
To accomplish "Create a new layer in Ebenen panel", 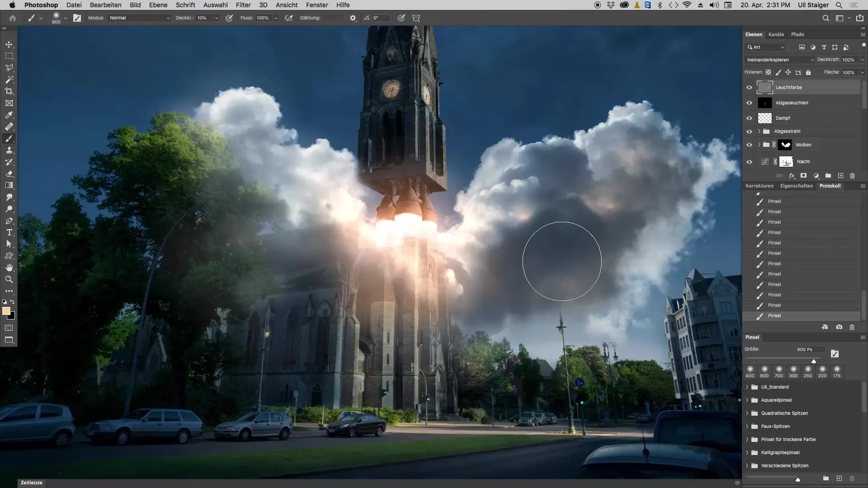I will click(x=840, y=176).
